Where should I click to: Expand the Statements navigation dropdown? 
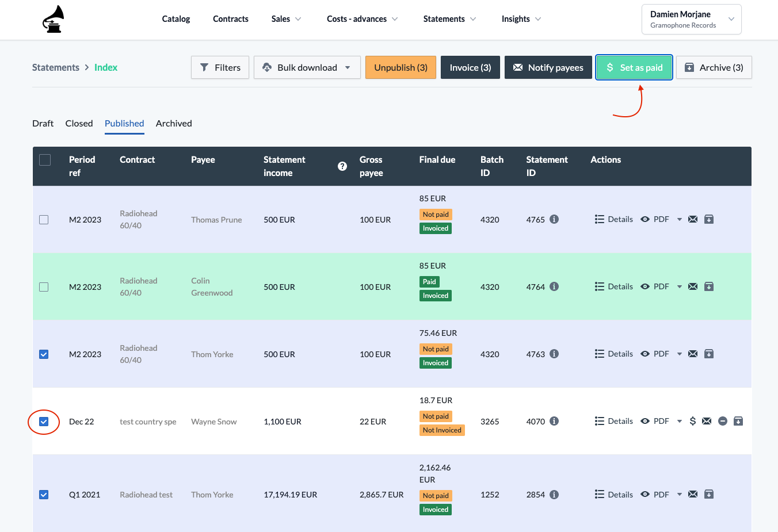pyautogui.click(x=449, y=19)
